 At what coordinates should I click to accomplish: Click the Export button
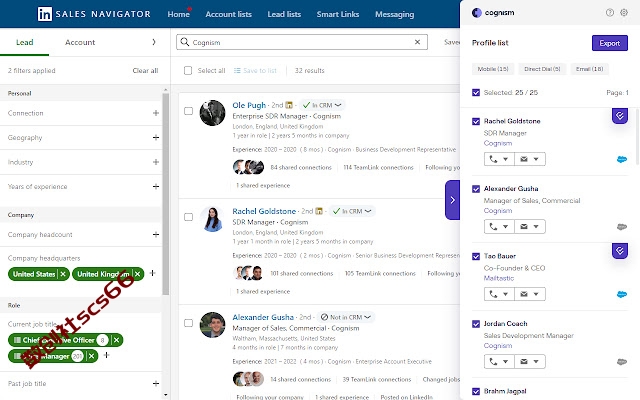(x=610, y=43)
